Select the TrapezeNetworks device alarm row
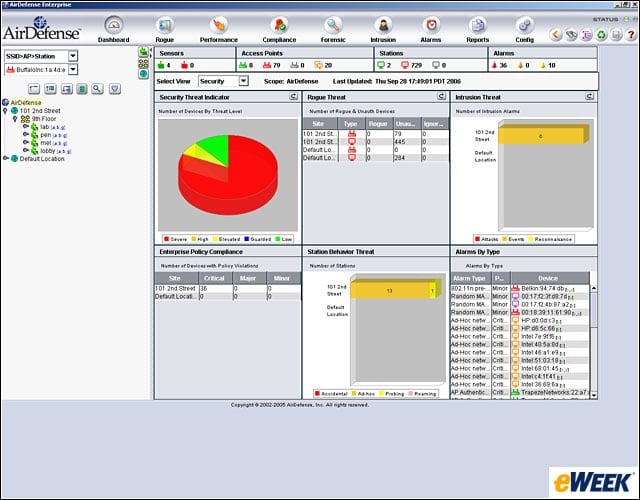This screenshot has width=640, height=500. pos(520,392)
